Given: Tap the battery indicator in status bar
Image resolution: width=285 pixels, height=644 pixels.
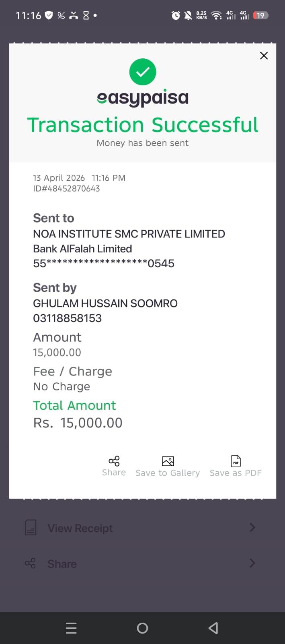Looking at the screenshot, I should [261, 16].
